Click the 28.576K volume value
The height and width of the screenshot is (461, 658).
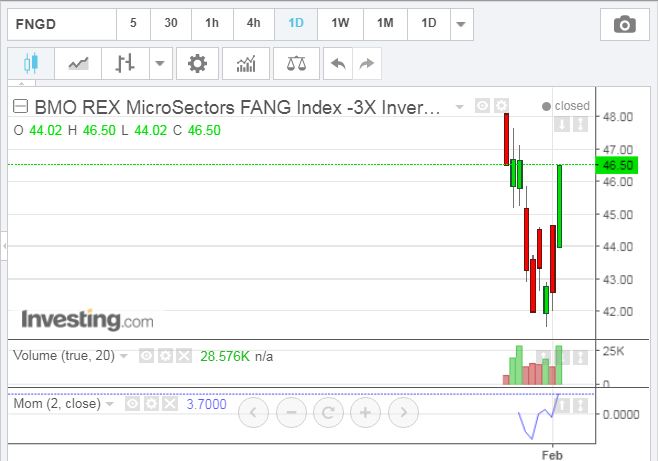(x=225, y=357)
